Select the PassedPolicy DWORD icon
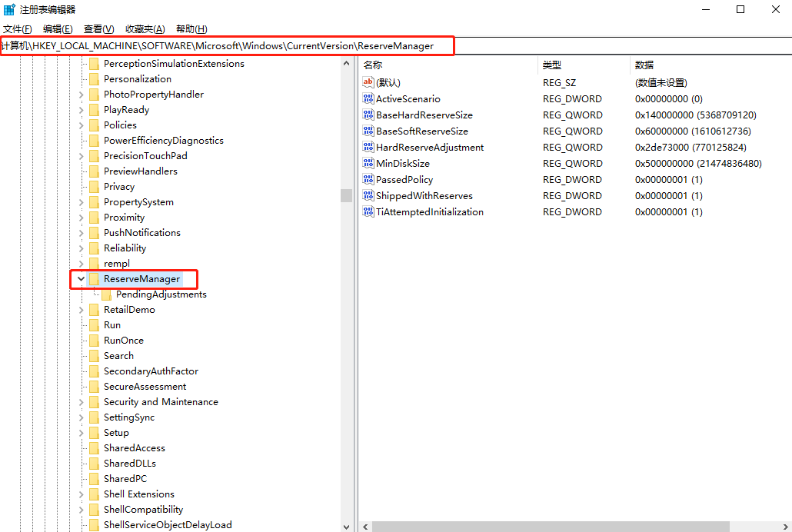The height and width of the screenshot is (532, 792). [x=368, y=179]
